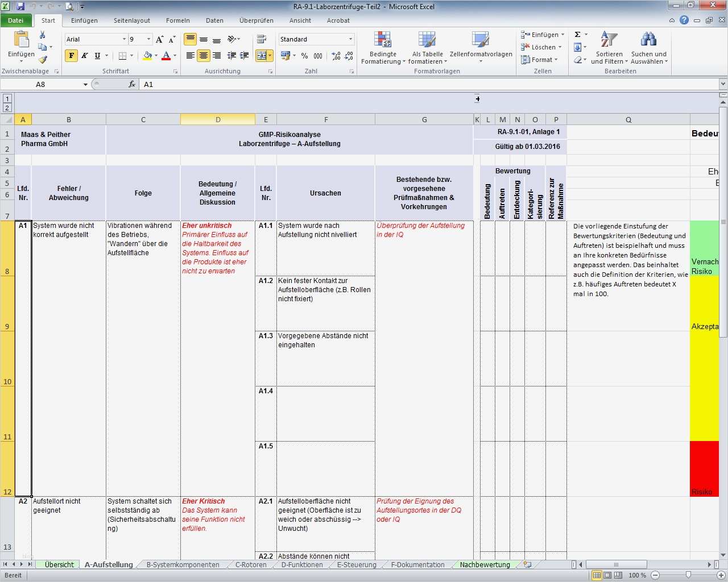This screenshot has height=582, width=728.
Task: Apply percentage format using the % icon
Action: coord(304,56)
